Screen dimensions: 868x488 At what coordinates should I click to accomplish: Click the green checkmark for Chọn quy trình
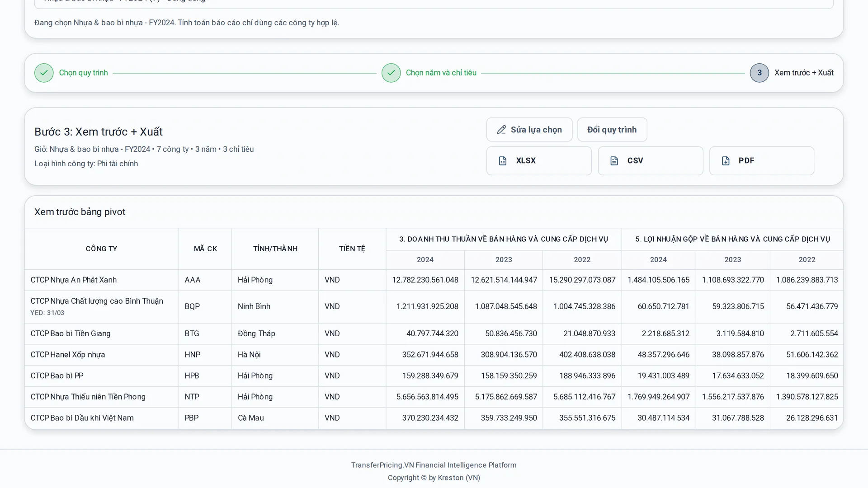point(44,73)
